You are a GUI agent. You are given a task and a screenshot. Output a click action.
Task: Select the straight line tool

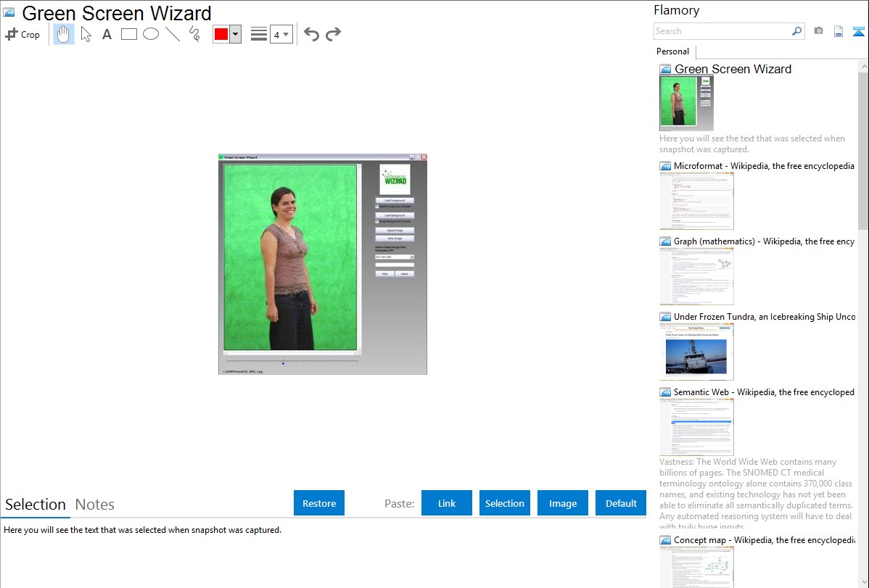[x=173, y=34]
